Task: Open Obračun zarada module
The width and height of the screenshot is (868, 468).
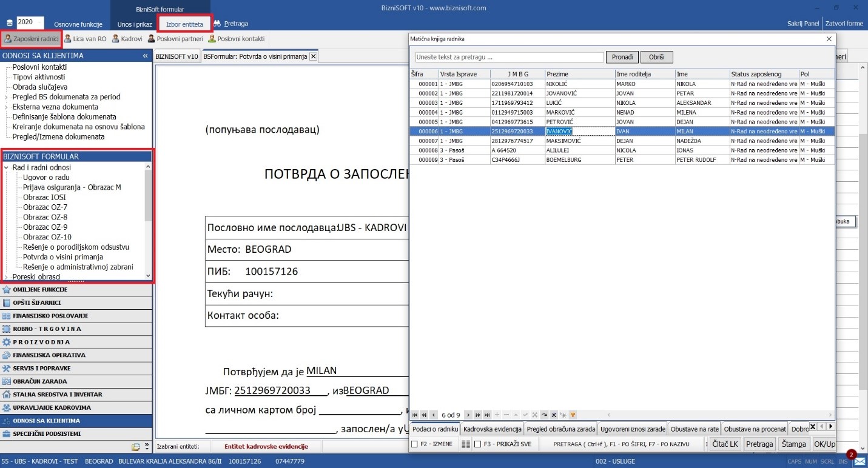Action: coord(76,381)
